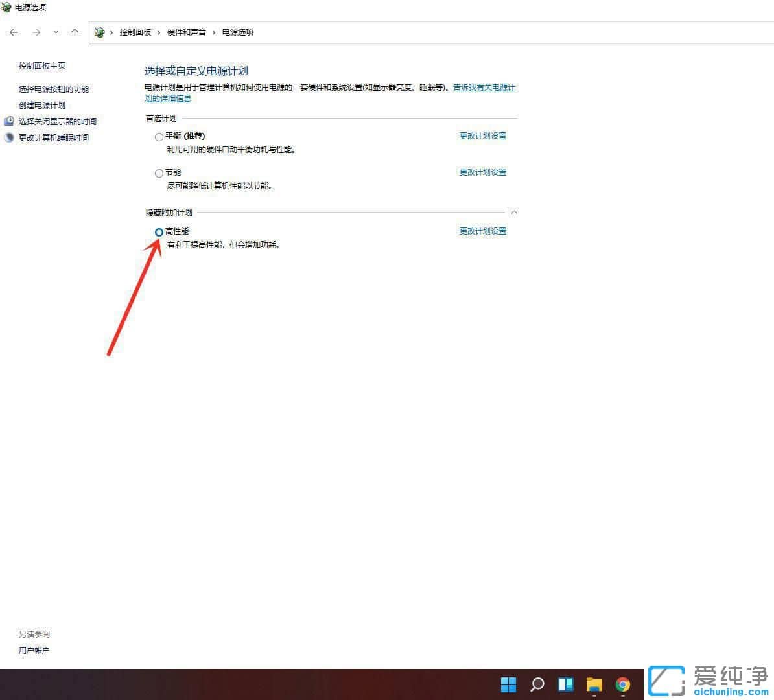This screenshot has height=700, width=774.
Task: Open the recent locations dropdown arrow
Action: tap(56, 32)
